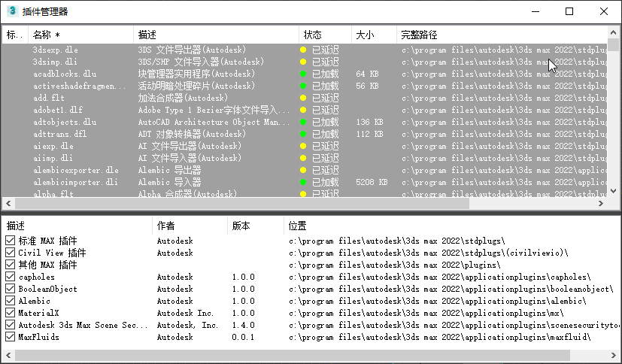Viewport: 622px width, 364px height.
Task: Select the adttrans.dfl plugin row
Action: pyautogui.click(x=305, y=134)
